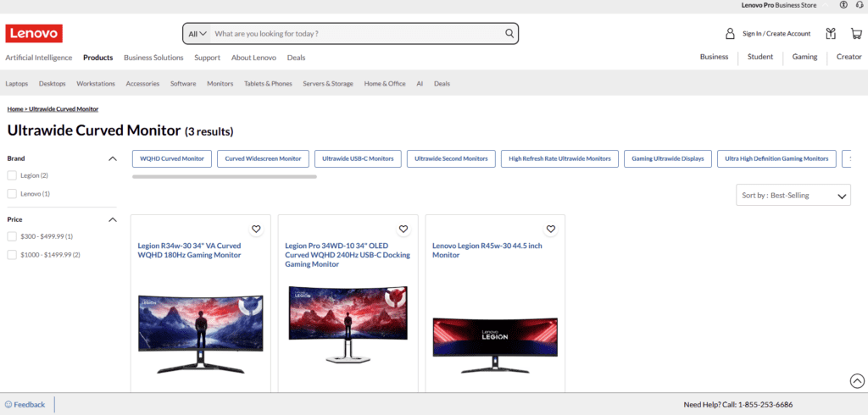Open the shopping cart icon
The image size is (868, 415).
pyautogui.click(x=856, y=34)
